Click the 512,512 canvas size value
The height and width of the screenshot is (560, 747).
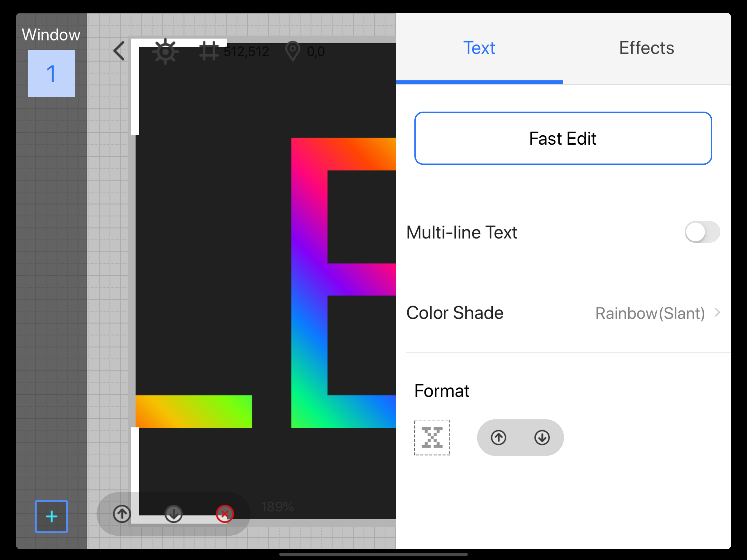pyautogui.click(x=246, y=52)
